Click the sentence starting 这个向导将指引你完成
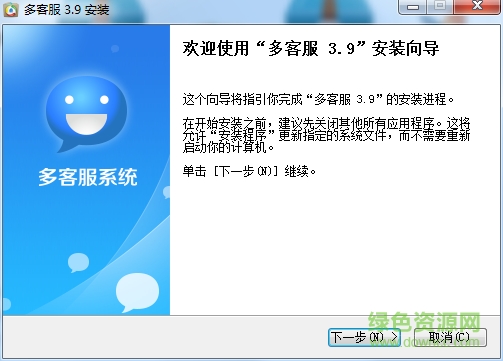 (318, 99)
